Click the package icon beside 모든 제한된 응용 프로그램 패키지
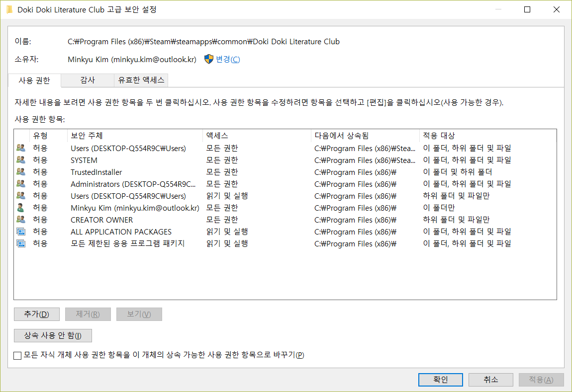Image resolution: width=572 pixels, height=392 pixels. [21, 243]
